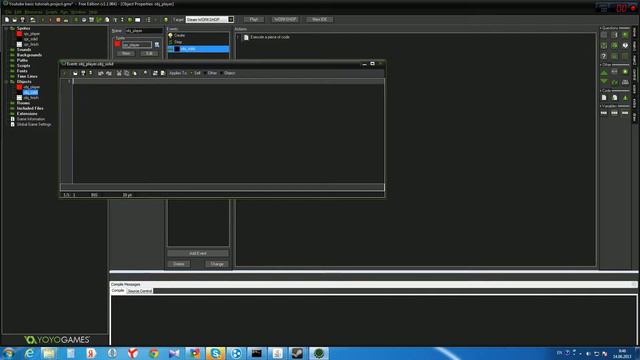The height and width of the screenshot is (360, 640).
Task: Load code from file in code editor
Action: pyautogui.click(x=75, y=73)
